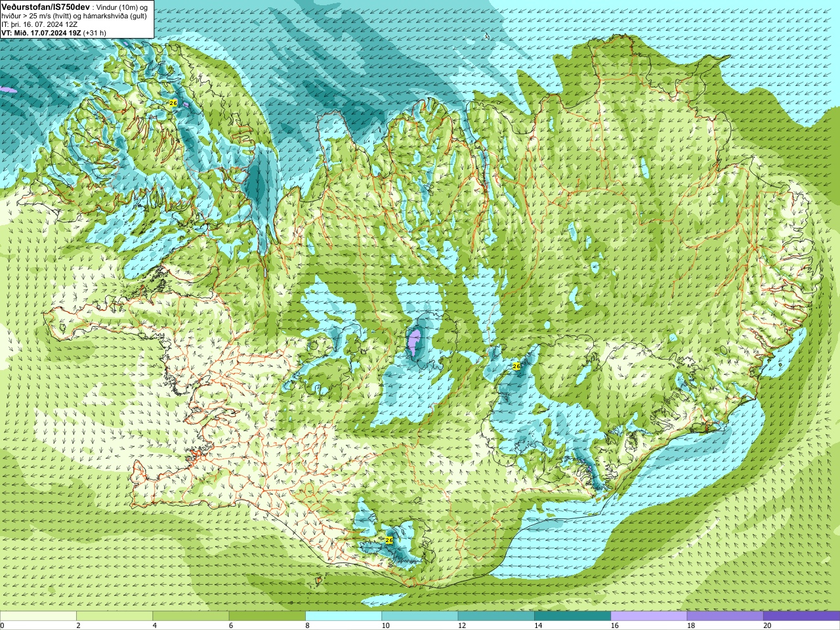
Task: Click the "6" label on the wind scale
Action: pyautogui.click(x=230, y=625)
